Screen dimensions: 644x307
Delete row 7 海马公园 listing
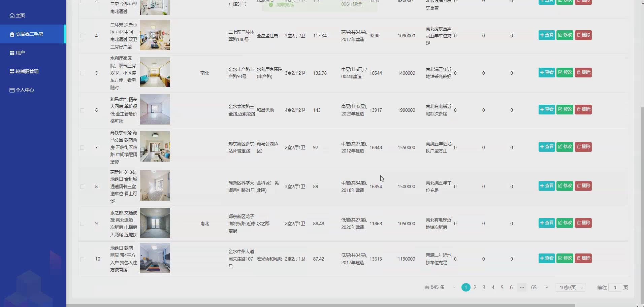click(583, 147)
